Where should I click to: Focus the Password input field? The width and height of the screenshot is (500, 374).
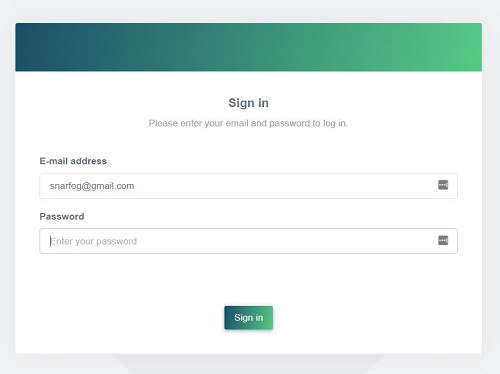pos(248,241)
